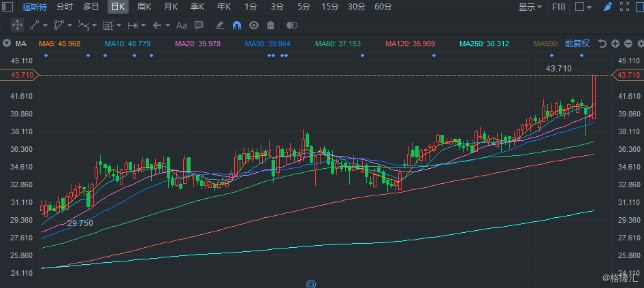
Task: Click the MA250: 30.312 legend value
Action: pos(485,44)
